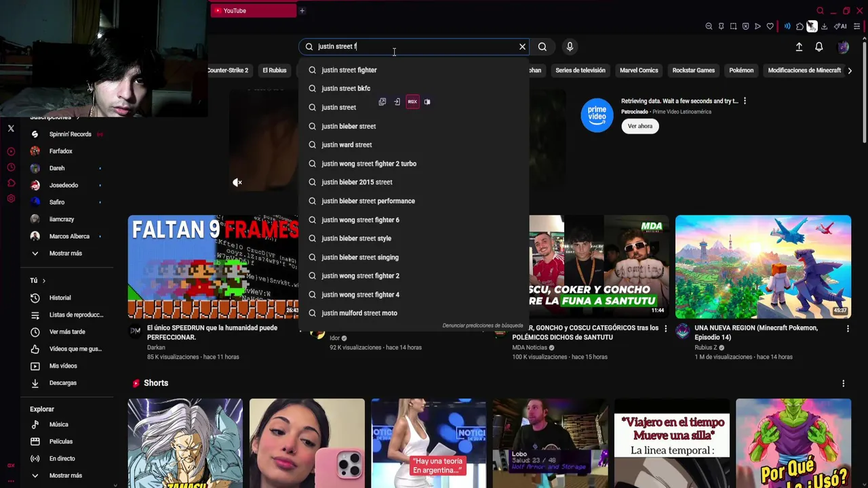Click the browser zoom-out magnifier icon
868x488 pixels.
click(x=709, y=26)
